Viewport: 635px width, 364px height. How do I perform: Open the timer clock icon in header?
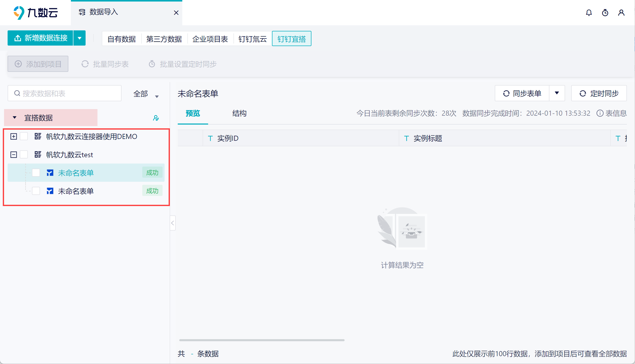click(605, 13)
